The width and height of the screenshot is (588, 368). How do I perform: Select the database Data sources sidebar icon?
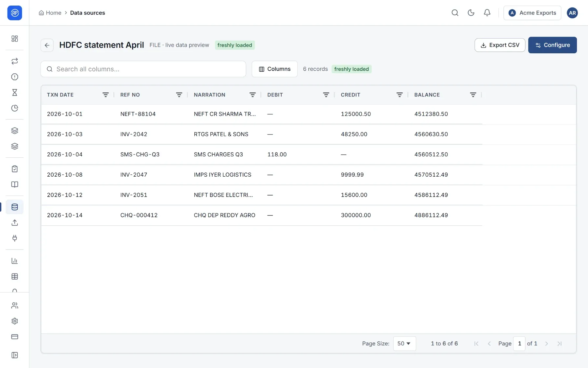tap(15, 207)
